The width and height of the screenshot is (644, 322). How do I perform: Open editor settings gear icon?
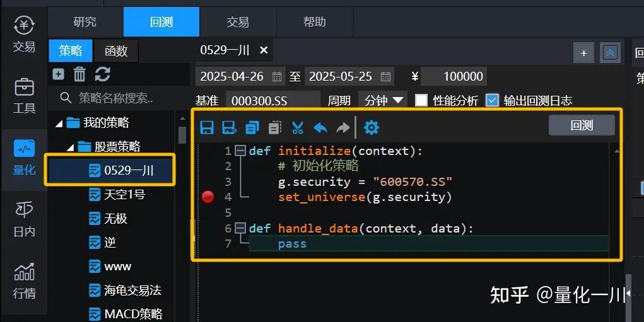[x=372, y=127]
